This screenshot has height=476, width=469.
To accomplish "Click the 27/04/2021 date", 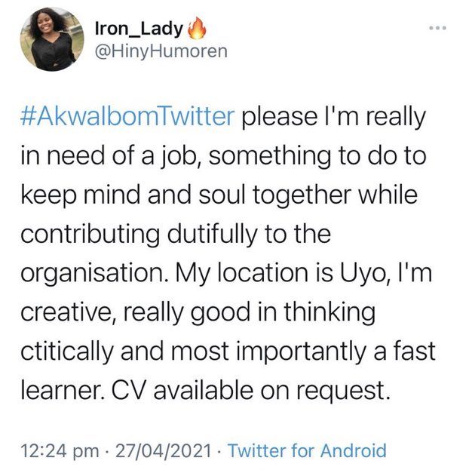I will pos(163,450).
